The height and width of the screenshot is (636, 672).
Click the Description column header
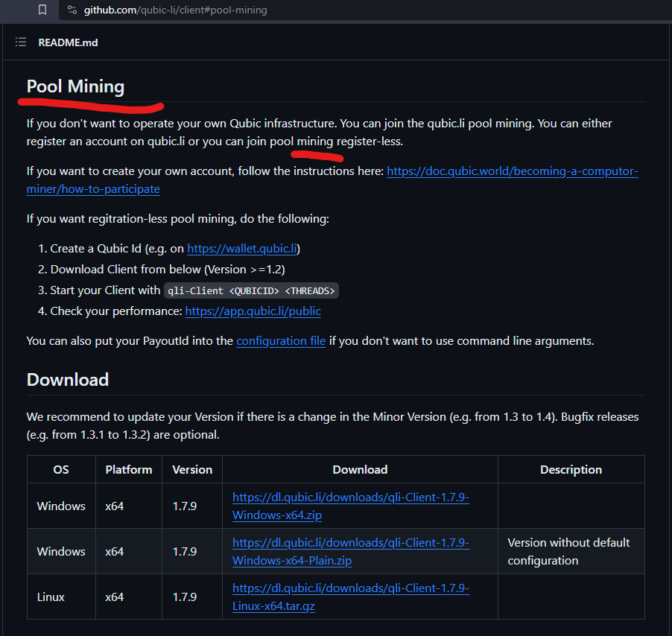click(571, 469)
